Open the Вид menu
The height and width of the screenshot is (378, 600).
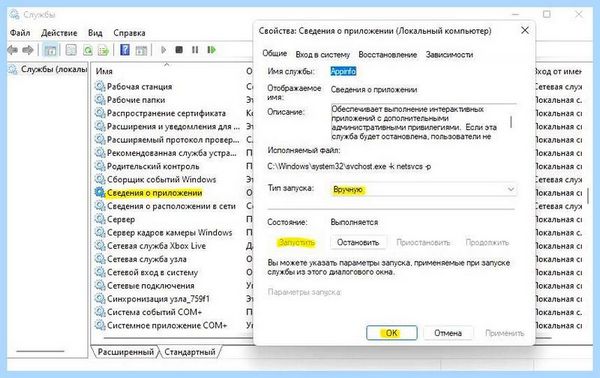click(95, 33)
